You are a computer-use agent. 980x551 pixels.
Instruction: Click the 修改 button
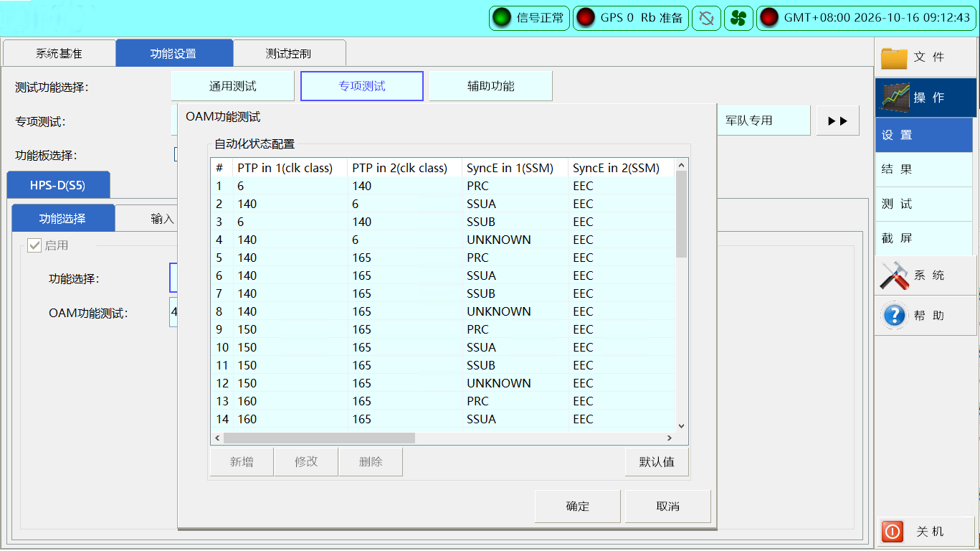point(306,462)
